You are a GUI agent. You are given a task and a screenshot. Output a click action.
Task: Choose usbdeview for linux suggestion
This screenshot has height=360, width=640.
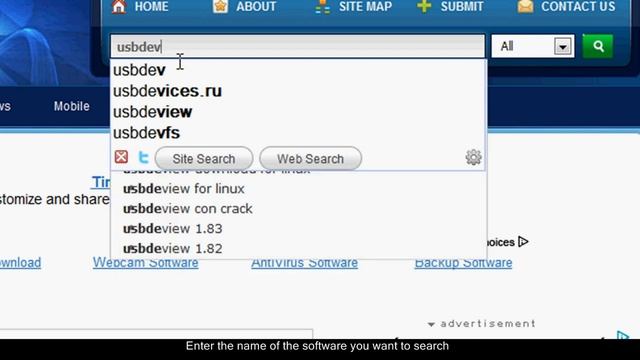[184, 189]
